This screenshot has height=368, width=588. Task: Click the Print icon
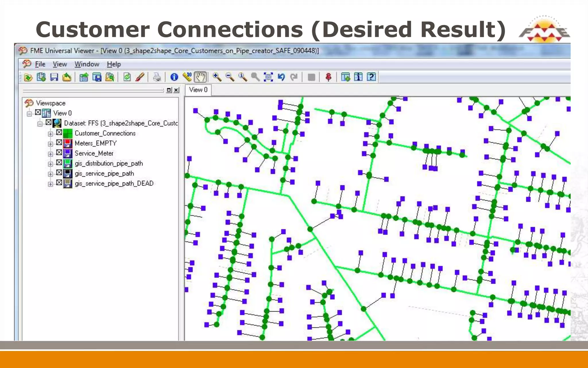[157, 77]
